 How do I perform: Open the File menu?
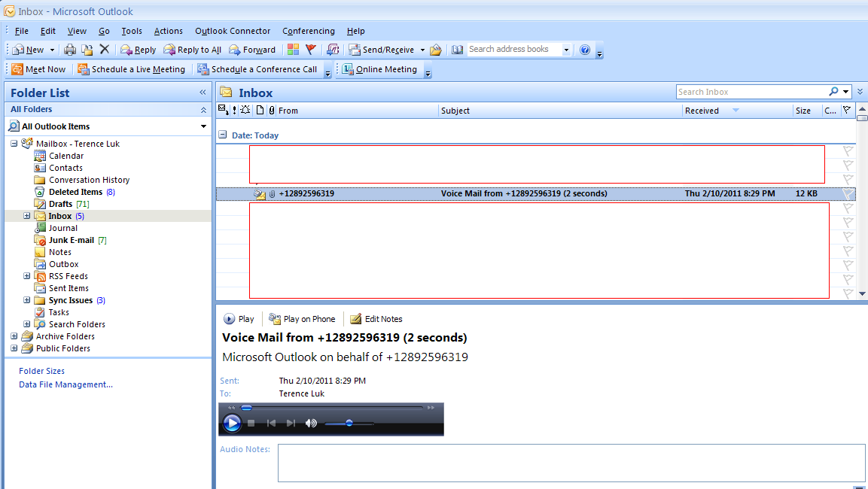click(x=22, y=31)
